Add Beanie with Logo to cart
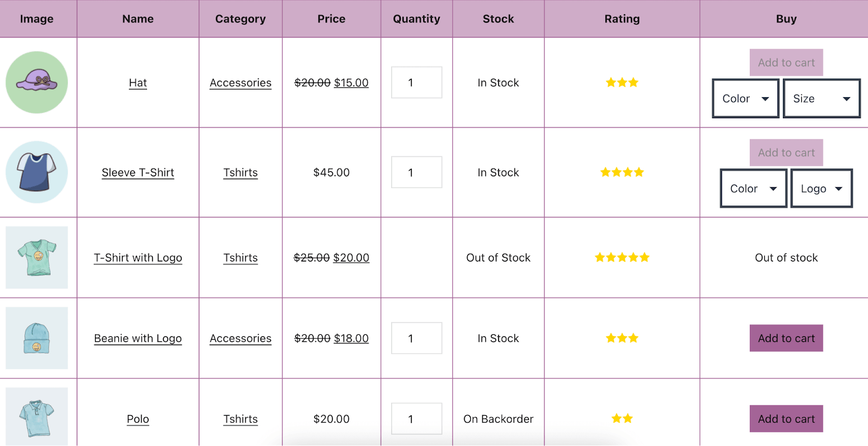 pos(786,338)
